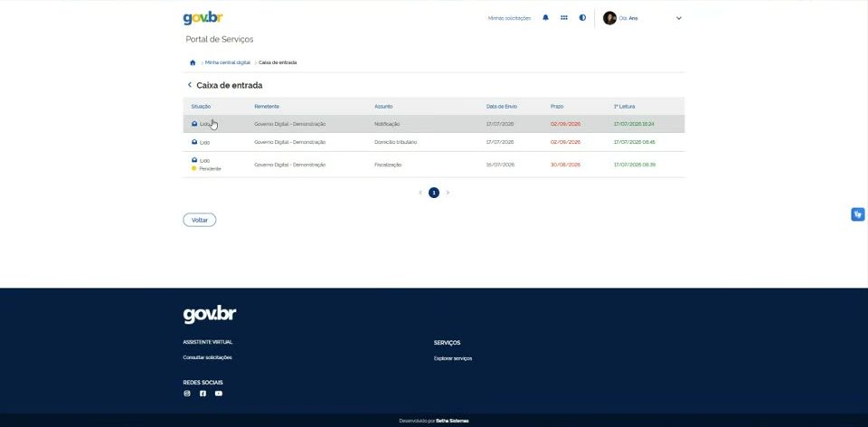Image resolution: width=868 pixels, height=427 pixels.
Task: Go back using the arrow beside Caixa de entrada
Action: coord(189,85)
